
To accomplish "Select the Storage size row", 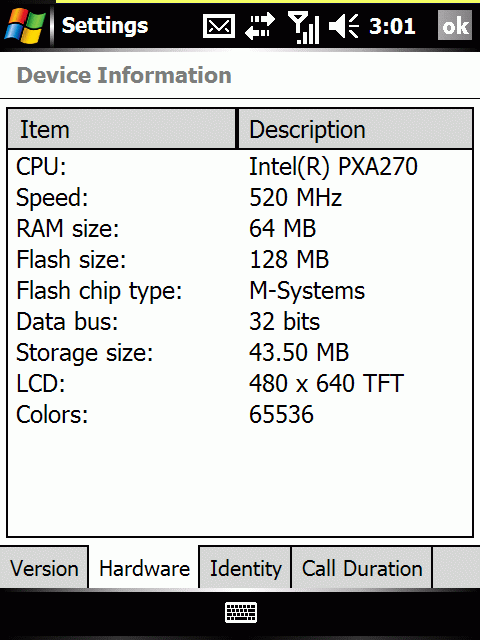I will pos(240,352).
